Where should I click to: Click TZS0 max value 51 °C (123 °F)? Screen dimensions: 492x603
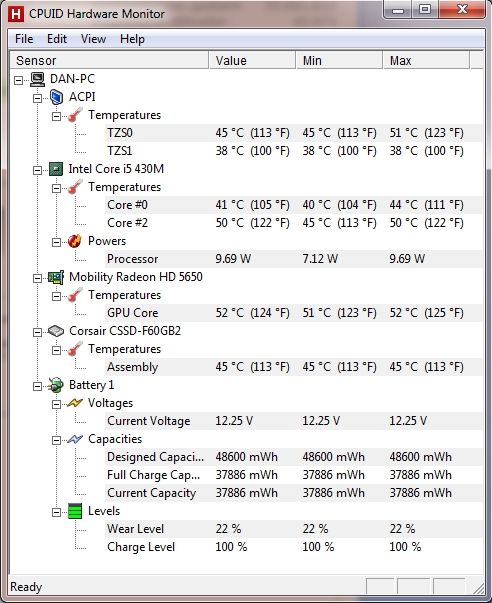tap(427, 133)
